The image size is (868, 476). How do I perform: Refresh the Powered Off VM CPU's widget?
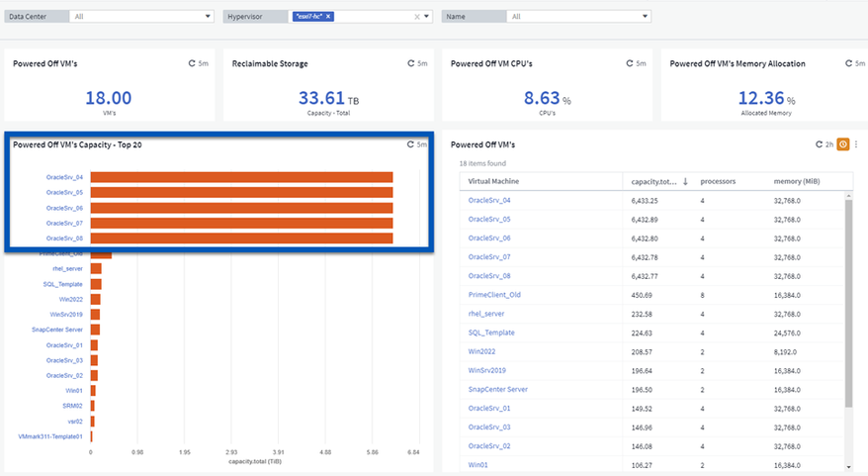[631, 63]
